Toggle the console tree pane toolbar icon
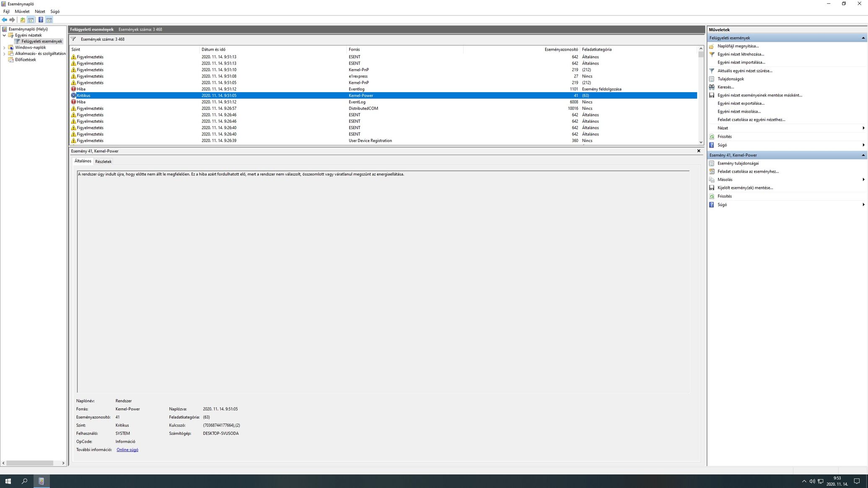 click(x=31, y=20)
